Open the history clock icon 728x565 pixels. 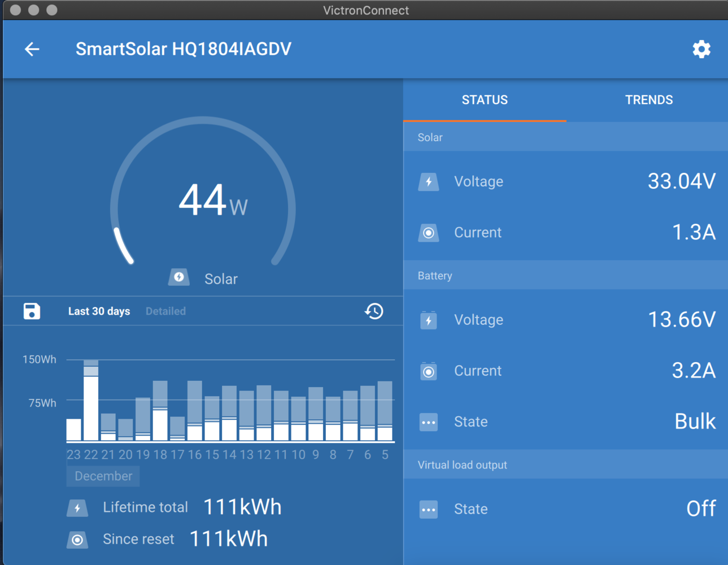pos(374,311)
